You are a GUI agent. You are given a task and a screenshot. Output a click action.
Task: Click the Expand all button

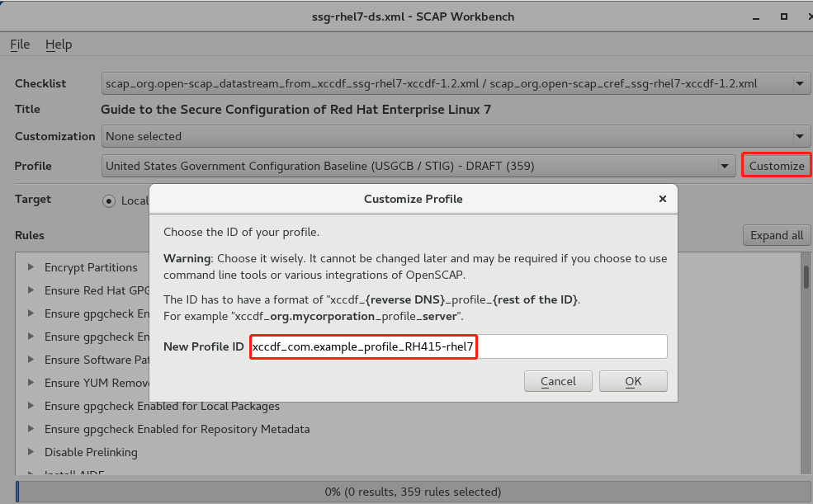tap(776, 235)
